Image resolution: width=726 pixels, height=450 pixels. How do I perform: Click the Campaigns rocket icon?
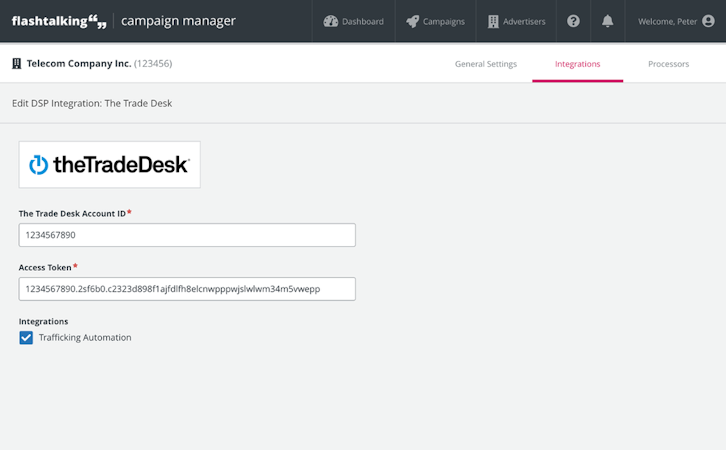tap(412, 21)
